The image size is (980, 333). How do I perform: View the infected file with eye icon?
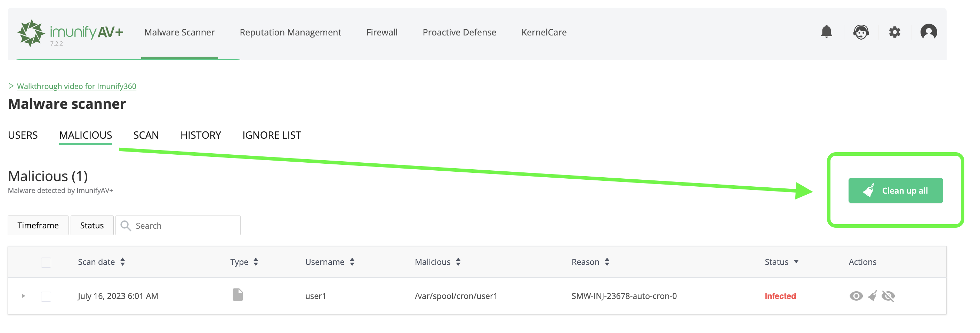856,296
